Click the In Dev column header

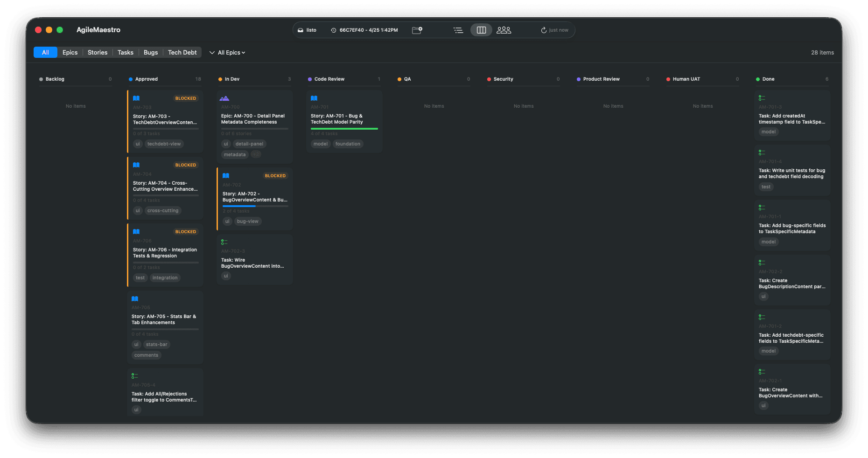255,79
